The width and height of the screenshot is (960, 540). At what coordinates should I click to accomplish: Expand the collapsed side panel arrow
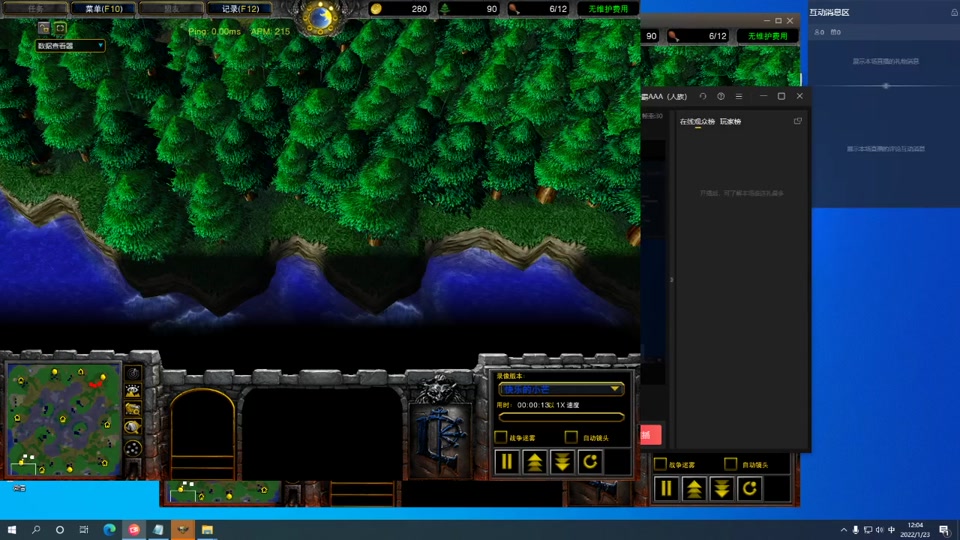[672, 280]
